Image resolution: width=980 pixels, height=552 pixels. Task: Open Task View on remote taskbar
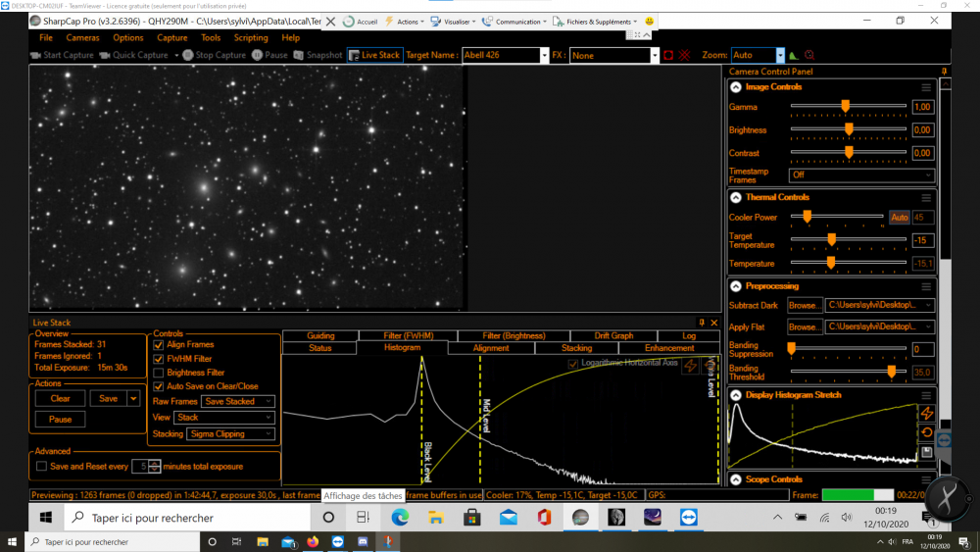(x=364, y=517)
